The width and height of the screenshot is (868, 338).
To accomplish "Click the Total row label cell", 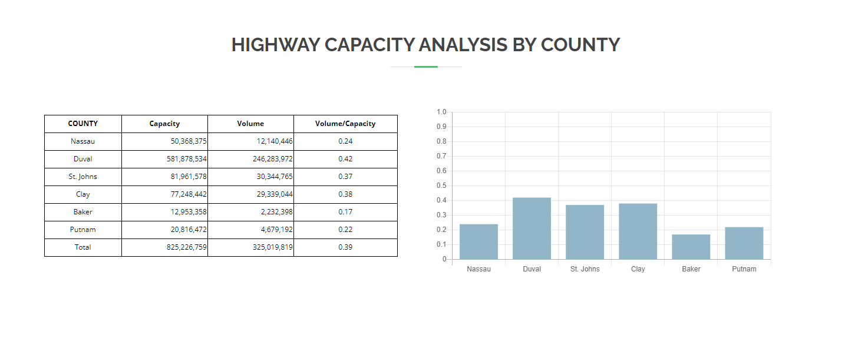I will pos(83,247).
